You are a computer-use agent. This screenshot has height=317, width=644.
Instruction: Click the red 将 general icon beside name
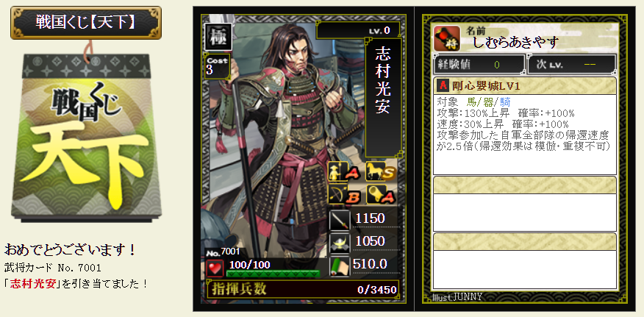click(446, 38)
